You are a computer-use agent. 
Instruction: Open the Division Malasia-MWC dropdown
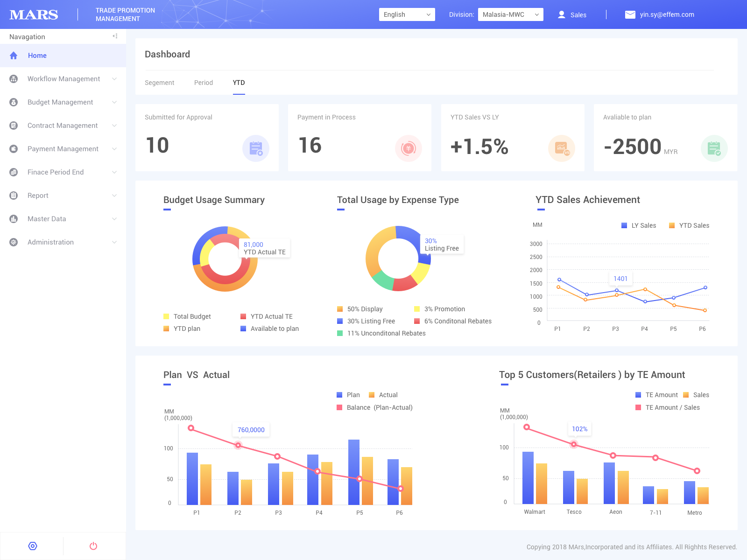(511, 14)
